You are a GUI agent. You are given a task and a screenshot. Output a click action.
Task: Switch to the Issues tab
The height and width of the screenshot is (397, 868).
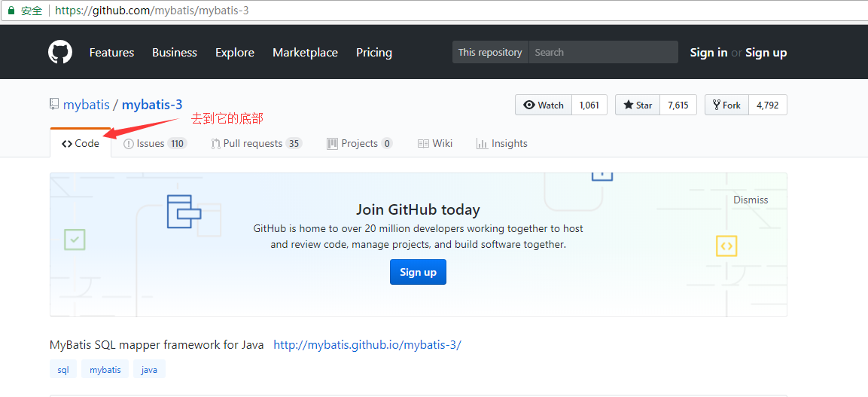155,143
